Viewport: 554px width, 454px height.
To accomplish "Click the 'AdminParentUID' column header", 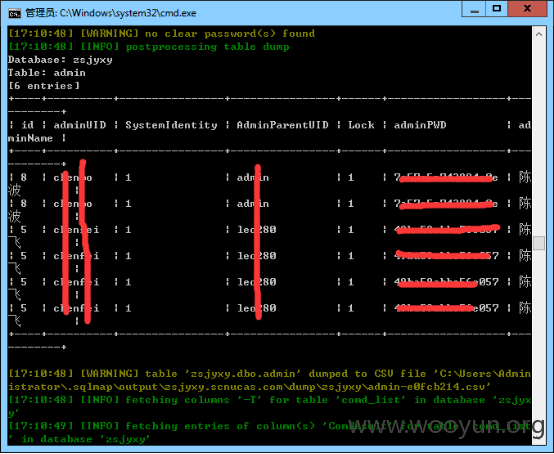I will click(x=283, y=125).
